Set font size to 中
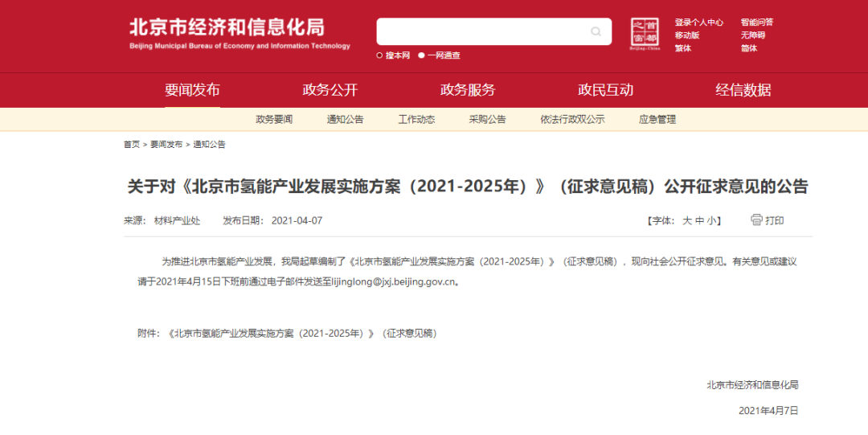Viewport: 868px width, 435px height. click(699, 220)
